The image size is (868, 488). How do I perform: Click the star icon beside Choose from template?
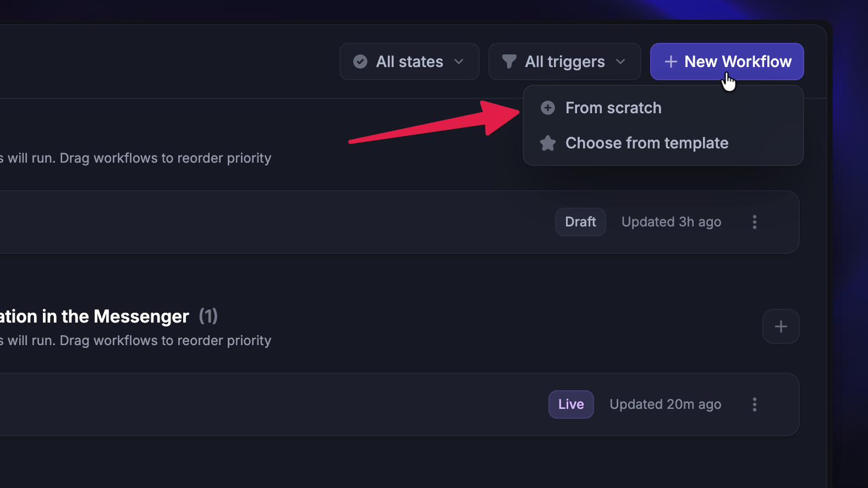pos(548,143)
